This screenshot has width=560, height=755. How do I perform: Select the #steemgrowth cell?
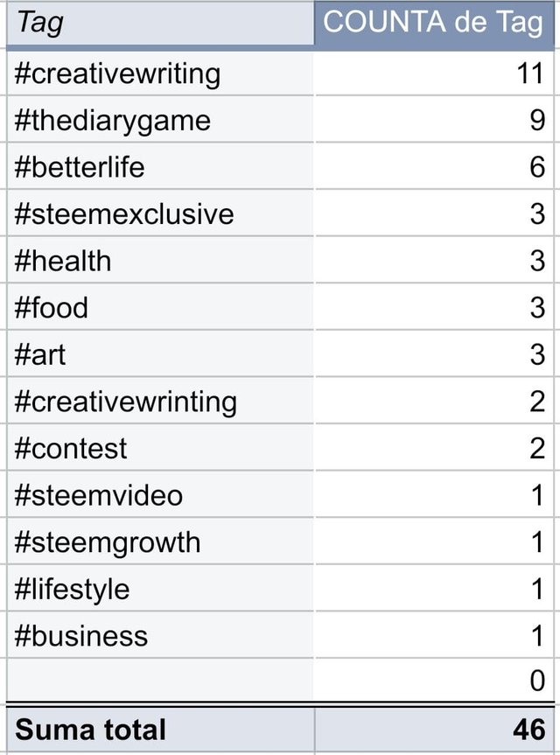160,542
